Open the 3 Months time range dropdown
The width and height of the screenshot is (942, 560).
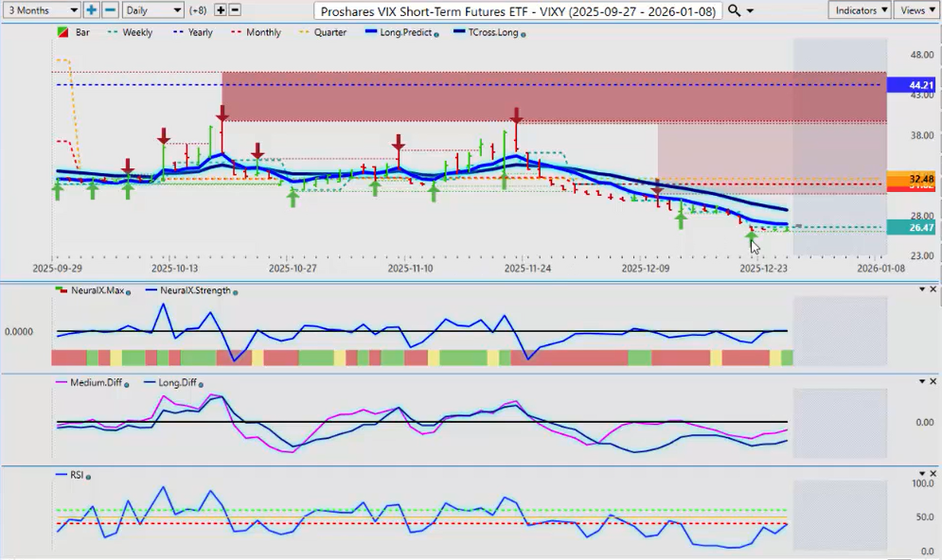(40, 10)
